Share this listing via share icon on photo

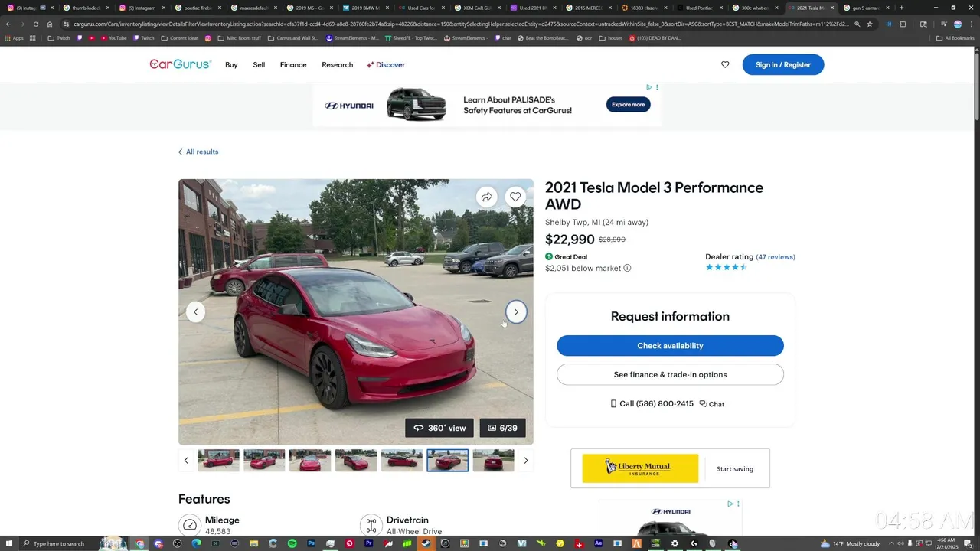pyautogui.click(x=487, y=197)
